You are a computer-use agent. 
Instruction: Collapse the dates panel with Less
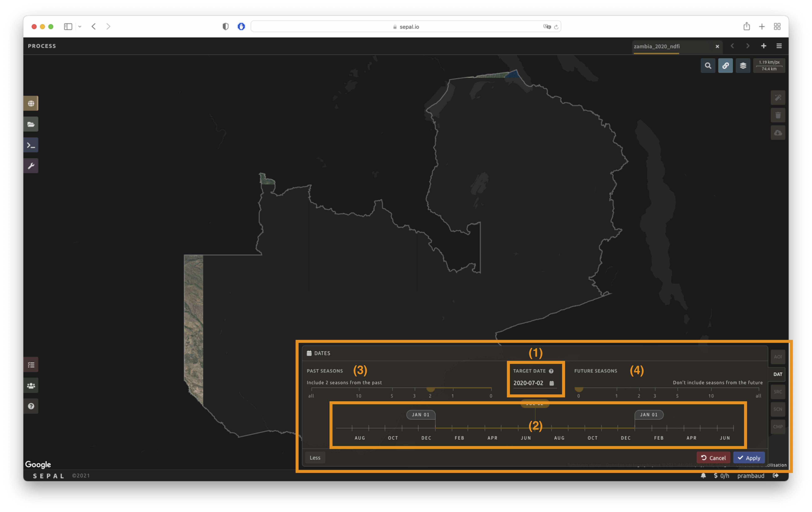(x=315, y=458)
